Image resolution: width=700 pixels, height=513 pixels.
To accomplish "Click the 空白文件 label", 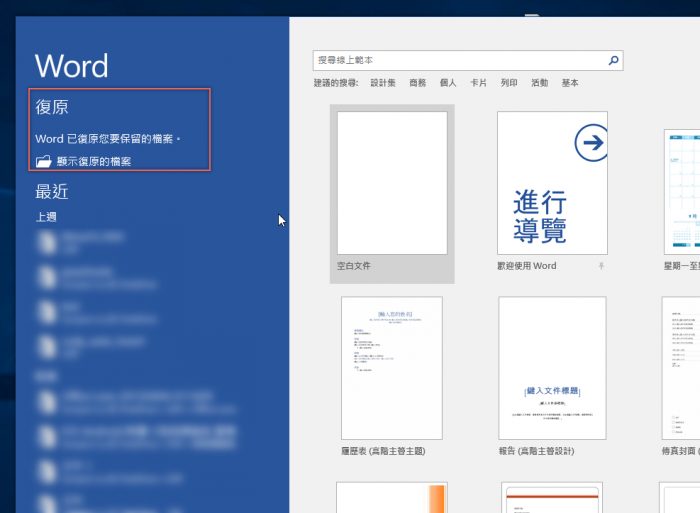I will (x=354, y=266).
